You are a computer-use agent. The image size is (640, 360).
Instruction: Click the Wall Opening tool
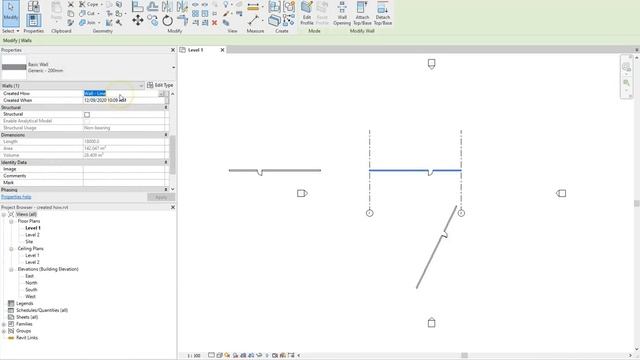[342, 13]
